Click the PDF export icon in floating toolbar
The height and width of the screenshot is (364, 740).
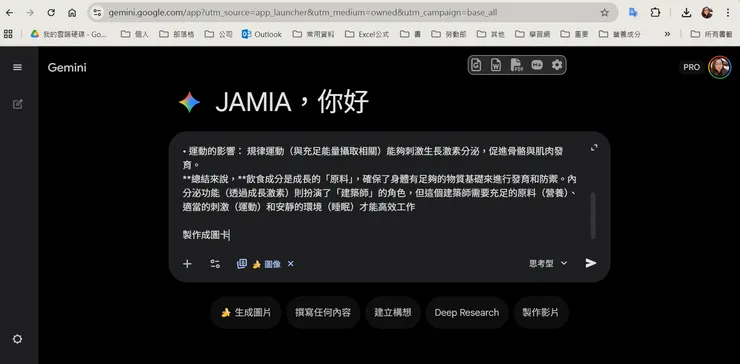[516, 65]
